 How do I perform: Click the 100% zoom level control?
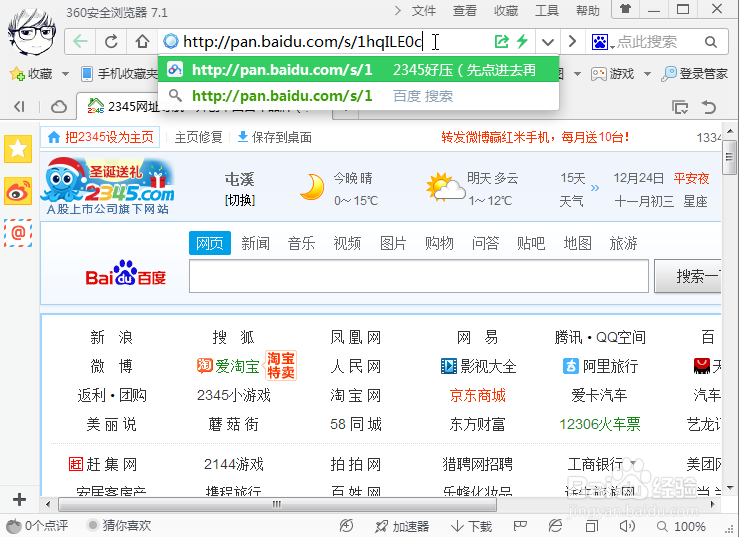[682, 526]
